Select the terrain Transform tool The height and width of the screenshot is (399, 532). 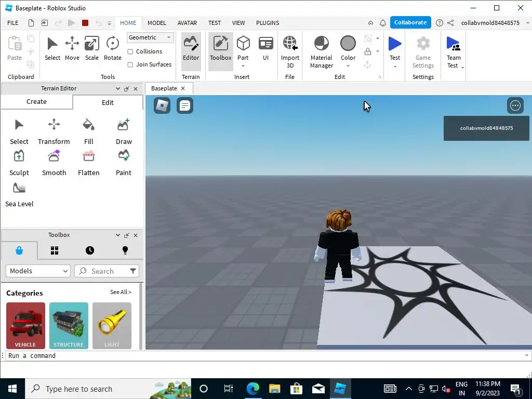tap(54, 131)
